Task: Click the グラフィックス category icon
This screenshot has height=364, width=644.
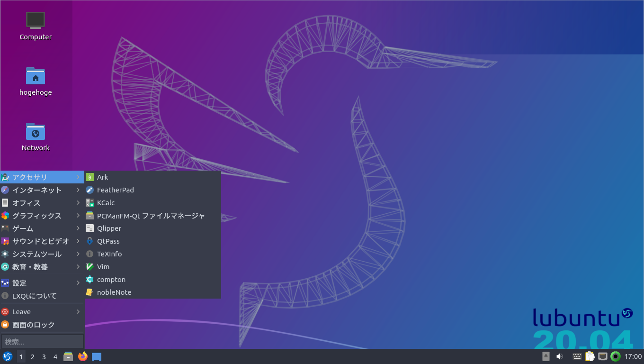Action: tap(5, 216)
